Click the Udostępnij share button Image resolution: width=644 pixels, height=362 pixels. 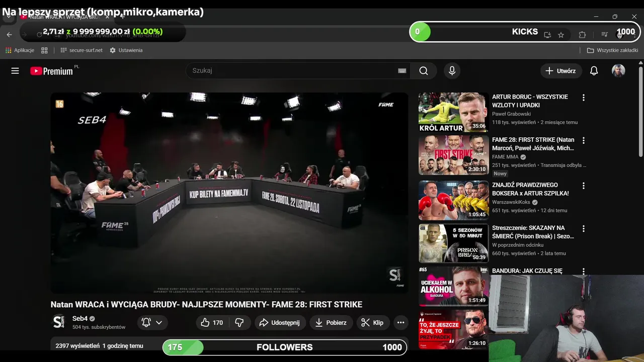tap(279, 323)
